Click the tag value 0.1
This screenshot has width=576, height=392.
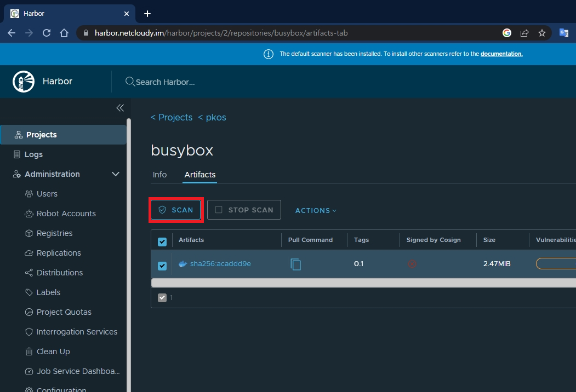coord(358,264)
